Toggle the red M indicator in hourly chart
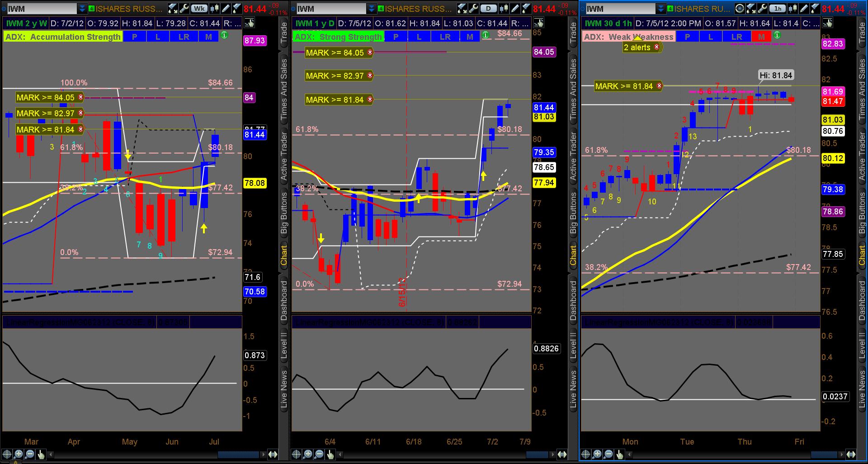 click(762, 37)
